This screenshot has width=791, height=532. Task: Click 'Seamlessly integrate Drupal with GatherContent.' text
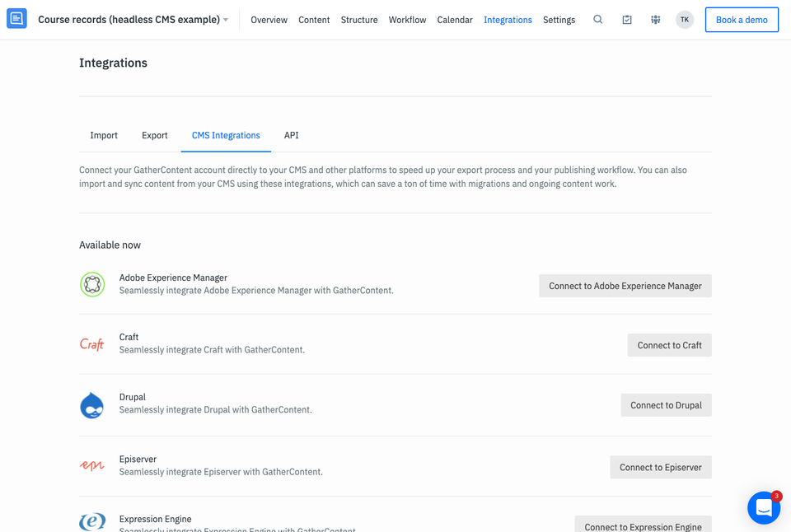(x=215, y=409)
